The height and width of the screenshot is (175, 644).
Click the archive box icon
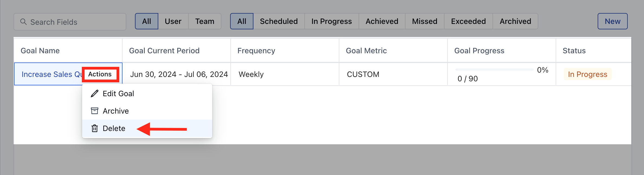[x=95, y=111]
